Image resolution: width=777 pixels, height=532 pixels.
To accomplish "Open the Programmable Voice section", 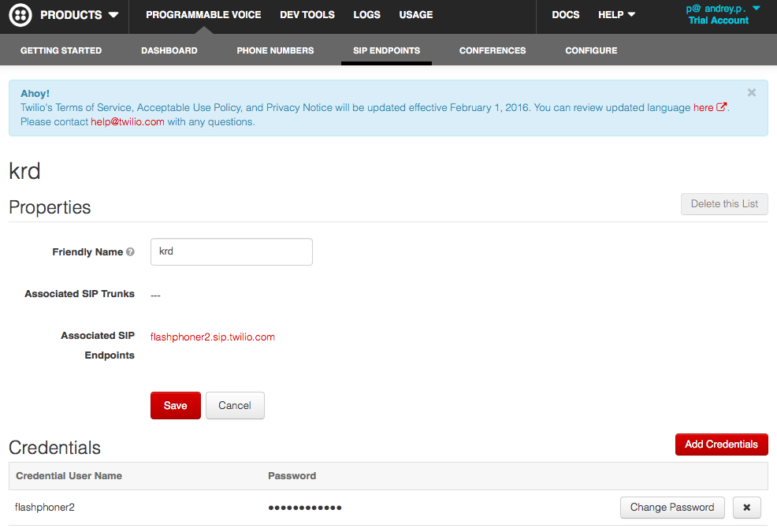I will tap(203, 15).
